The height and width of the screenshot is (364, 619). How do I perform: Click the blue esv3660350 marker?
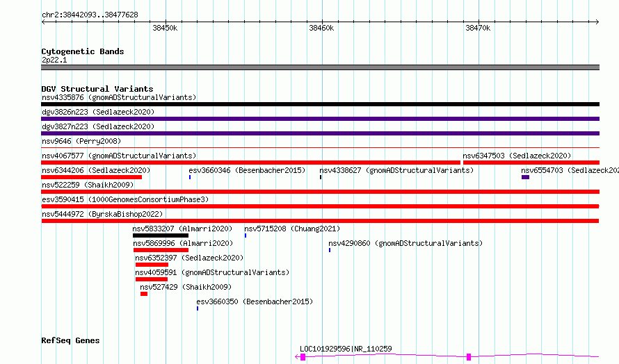(x=198, y=308)
